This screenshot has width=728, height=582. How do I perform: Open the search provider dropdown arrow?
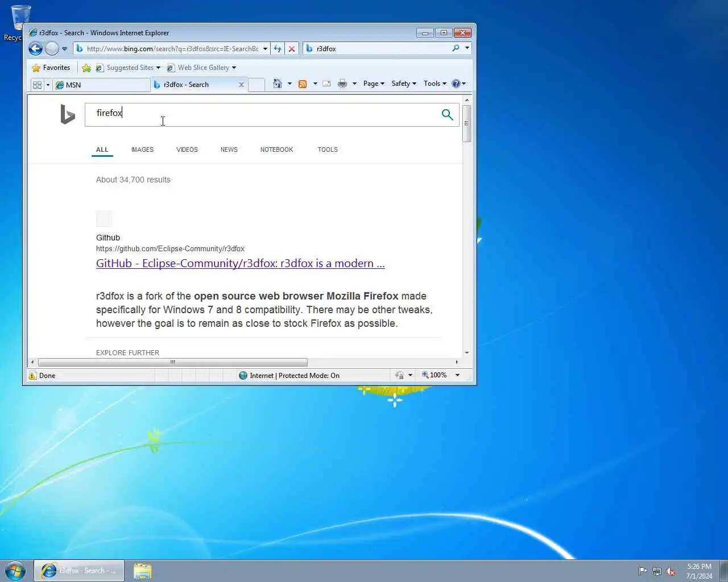(467, 48)
